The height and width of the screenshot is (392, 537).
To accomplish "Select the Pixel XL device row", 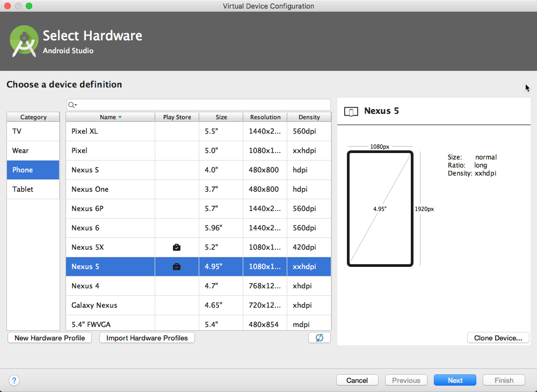I will pyautogui.click(x=199, y=131).
